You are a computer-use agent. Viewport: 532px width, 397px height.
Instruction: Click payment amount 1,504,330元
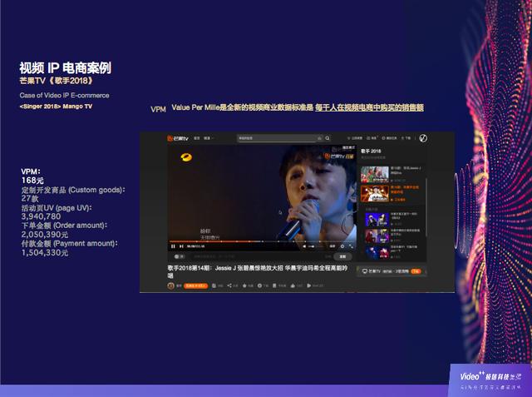pos(45,253)
